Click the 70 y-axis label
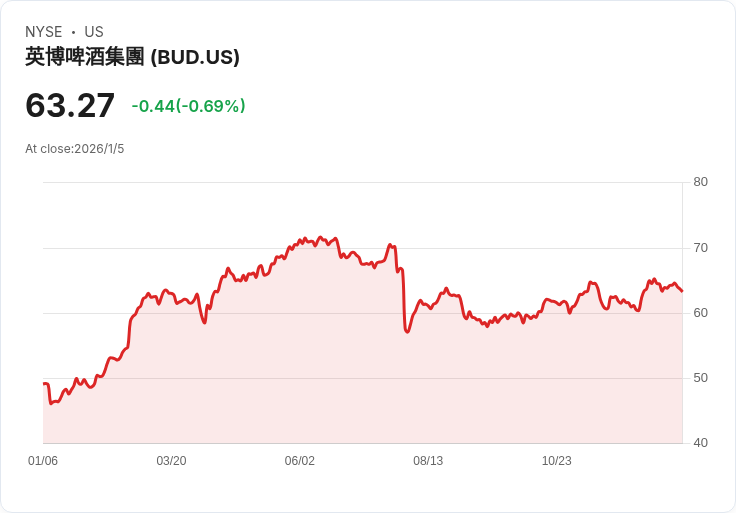Image resolution: width=736 pixels, height=513 pixels. (700, 247)
